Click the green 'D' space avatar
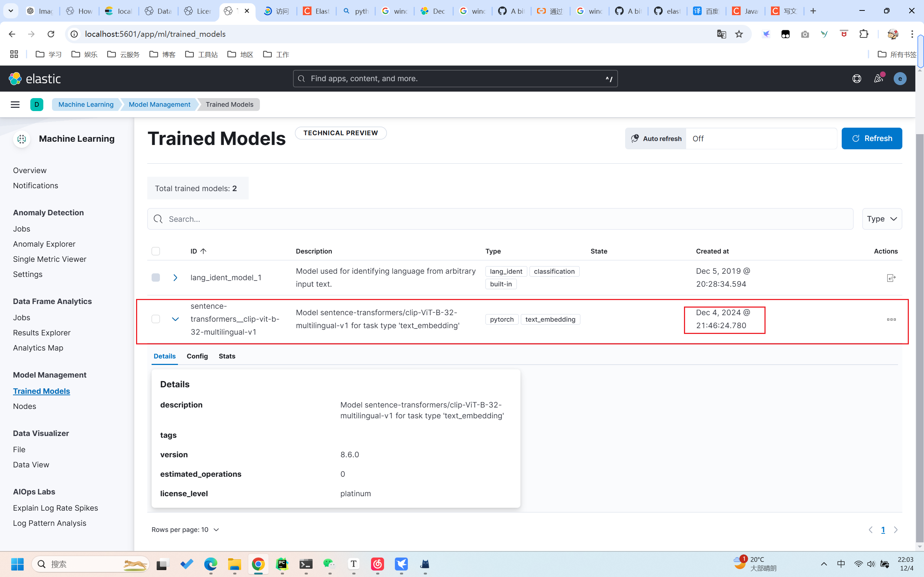The height and width of the screenshot is (577, 924). (37, 105)
